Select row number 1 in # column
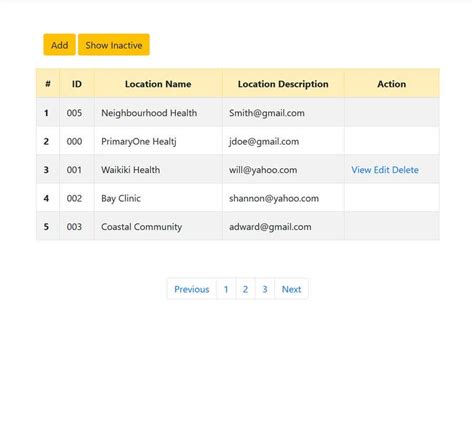The width and height of the screenshot is (474, 438). pos(48,113)
